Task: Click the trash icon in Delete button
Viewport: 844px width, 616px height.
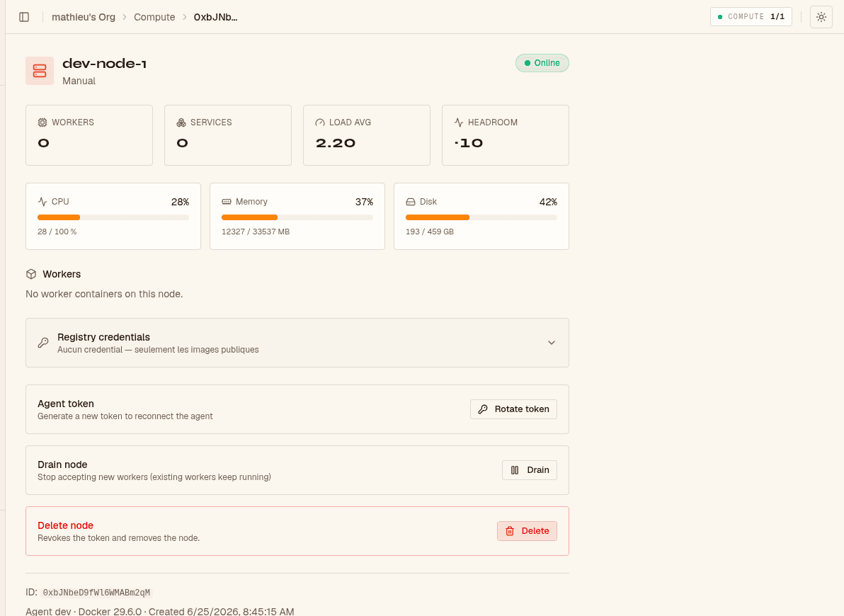Action: pos(510,531)
